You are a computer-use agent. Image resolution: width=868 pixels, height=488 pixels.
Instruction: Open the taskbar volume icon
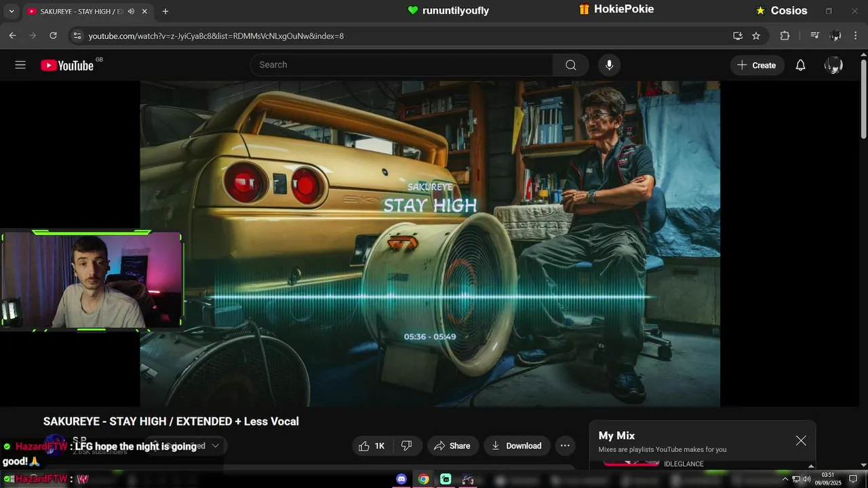point(807,479)
